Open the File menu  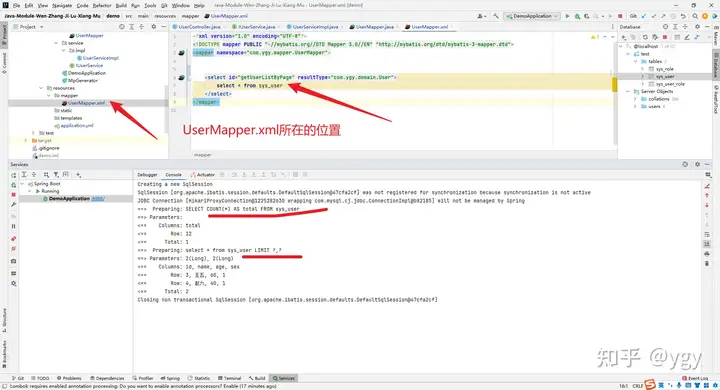coord(17,6)
